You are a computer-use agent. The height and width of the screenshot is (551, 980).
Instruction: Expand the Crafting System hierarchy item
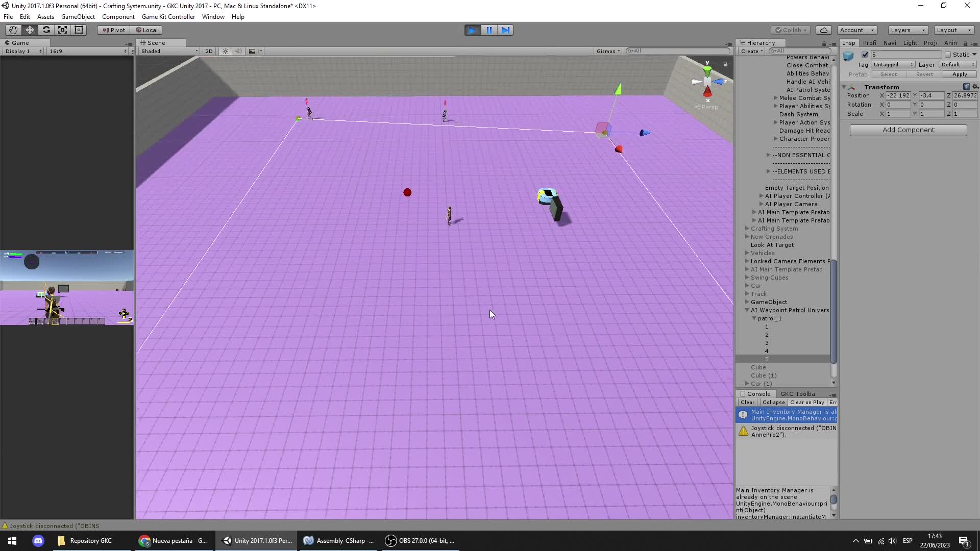tap(747, 229)
